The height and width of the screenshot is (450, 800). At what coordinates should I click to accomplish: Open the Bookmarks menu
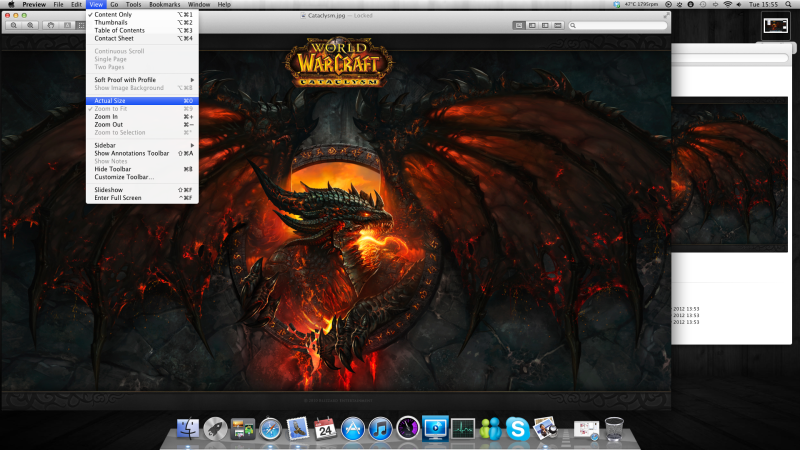pyautogui.click(x=165, y=4)
